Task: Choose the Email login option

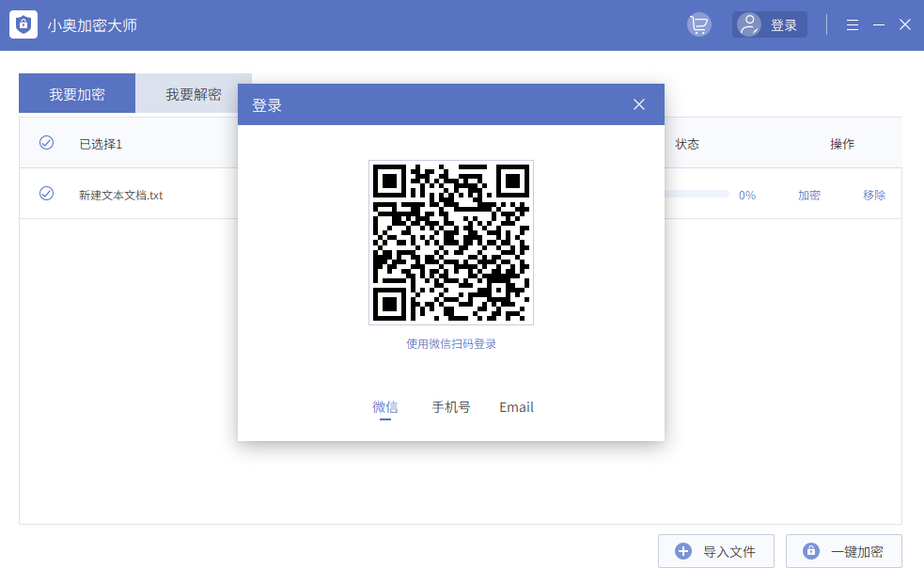Action: coord(516,407)
